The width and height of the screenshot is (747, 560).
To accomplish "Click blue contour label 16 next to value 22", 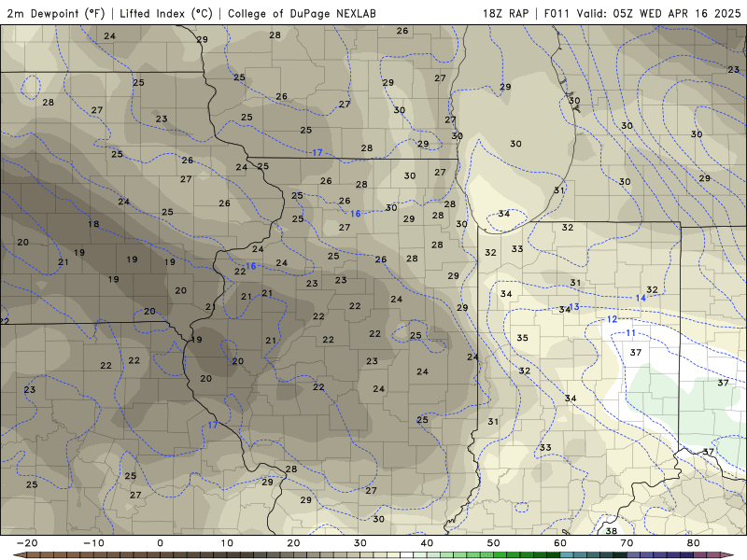I will coord(250,266).
